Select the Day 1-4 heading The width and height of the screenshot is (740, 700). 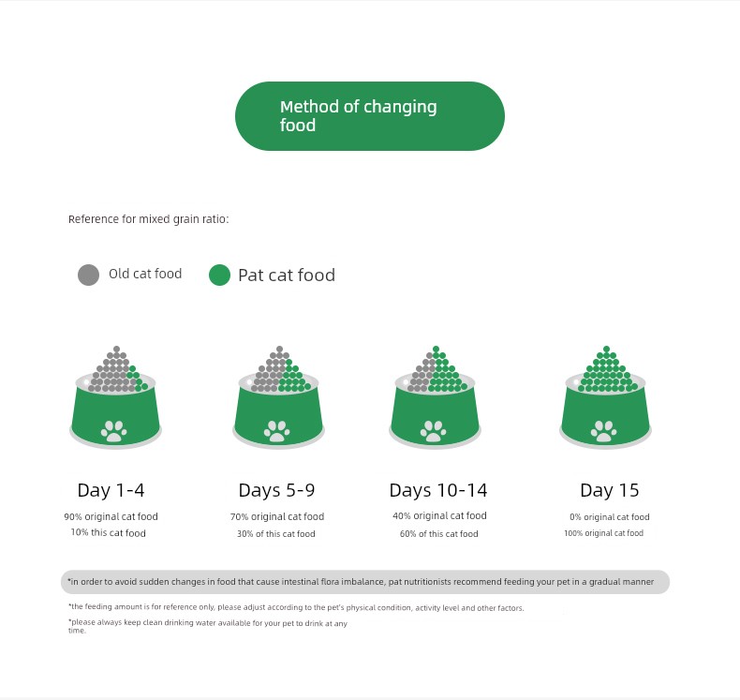[111, 490]
